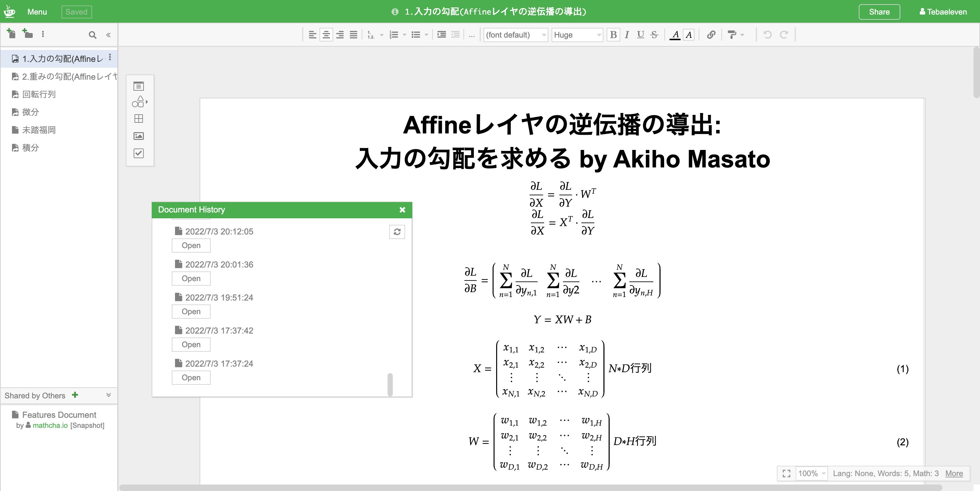Open the Huge font size dropdown

[x=577, y=35]
